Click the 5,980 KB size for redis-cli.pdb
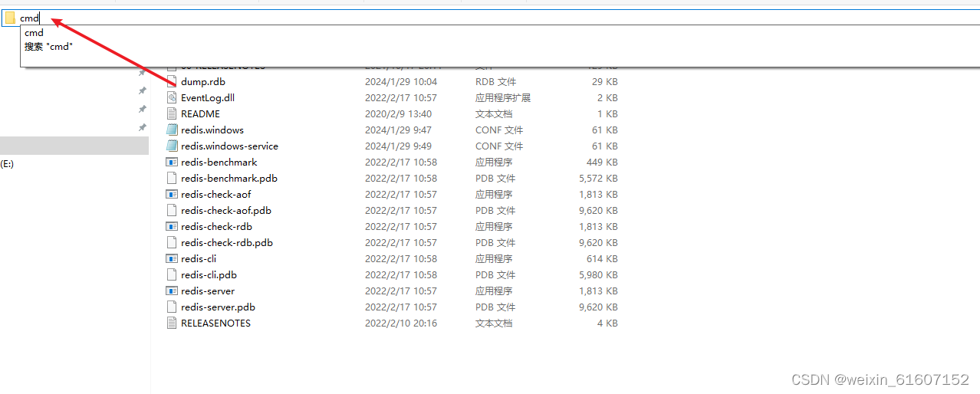The height and width of the screenshot is (394, 980). pyautogui.click(x=598, y=274)
